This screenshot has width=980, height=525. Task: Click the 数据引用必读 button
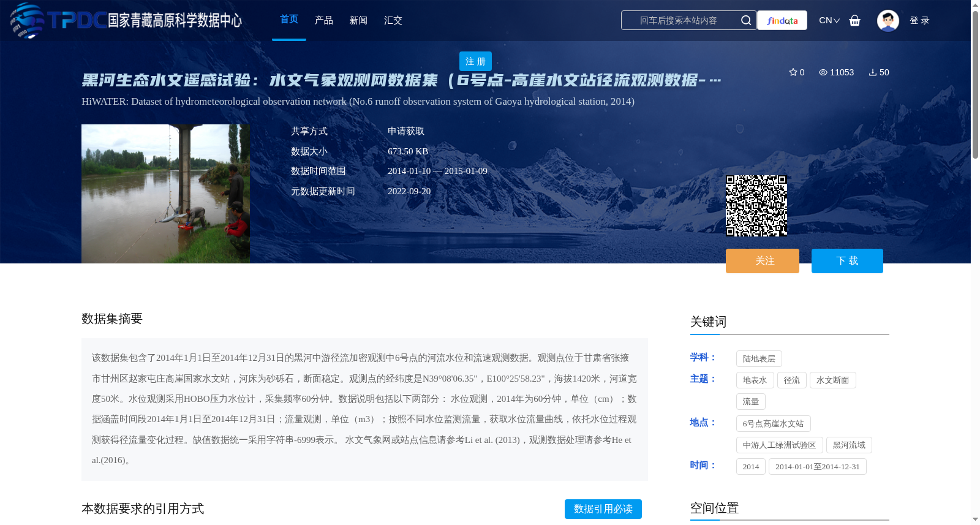click(x=603, y=509)
